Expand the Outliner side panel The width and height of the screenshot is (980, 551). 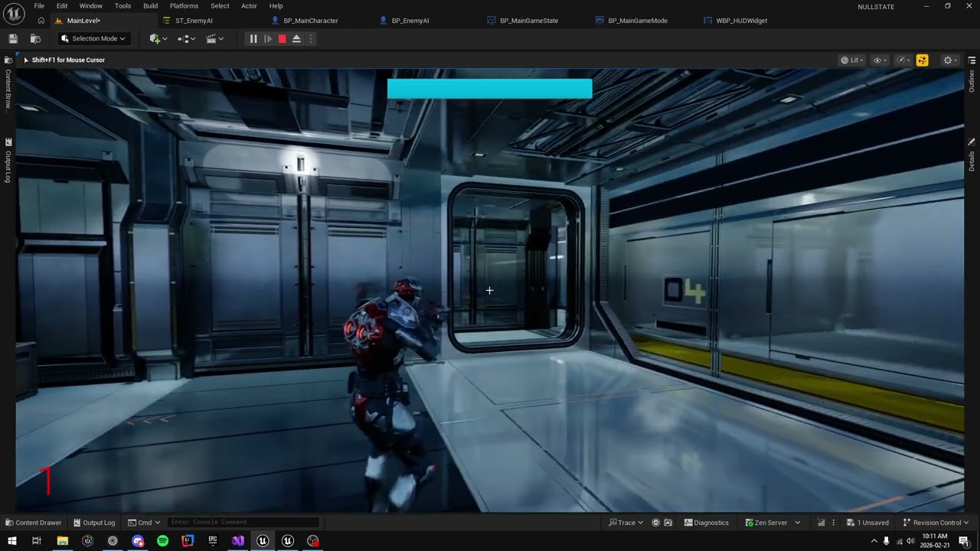point(972,80)
